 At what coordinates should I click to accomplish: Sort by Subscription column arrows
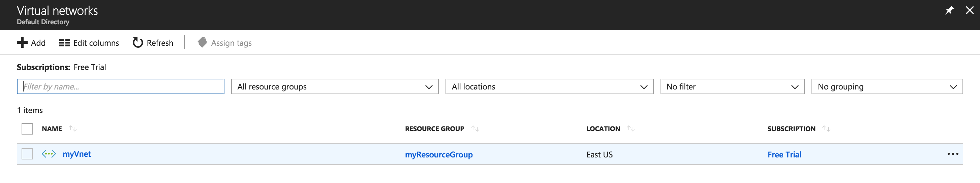point(826,129)
